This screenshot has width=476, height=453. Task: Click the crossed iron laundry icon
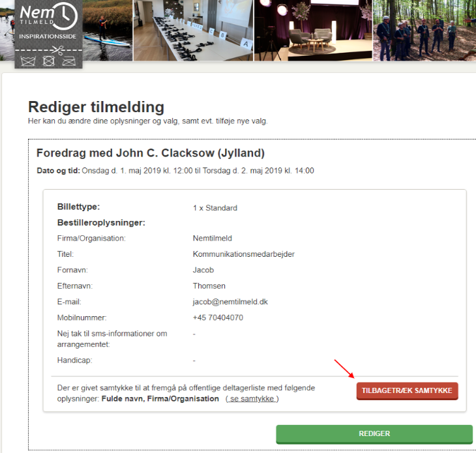pos(69,61)
